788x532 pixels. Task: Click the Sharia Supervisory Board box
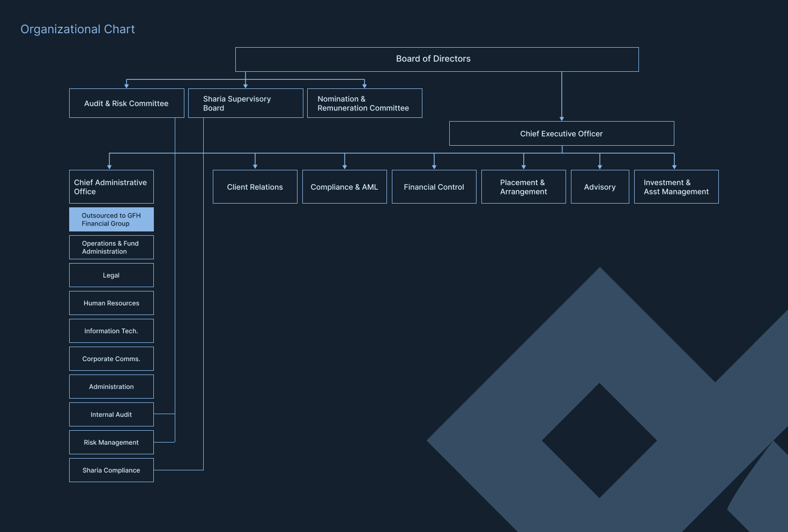point(246,103)
